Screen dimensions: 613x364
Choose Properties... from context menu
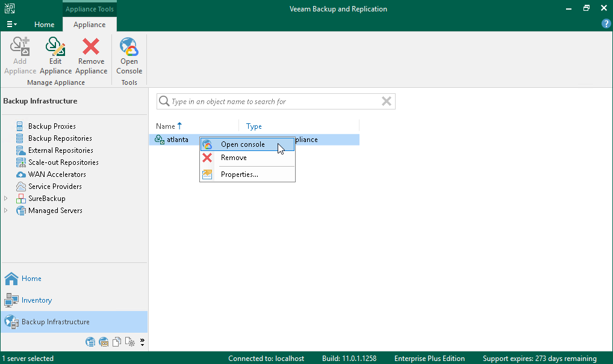click(x=247, y=174)
